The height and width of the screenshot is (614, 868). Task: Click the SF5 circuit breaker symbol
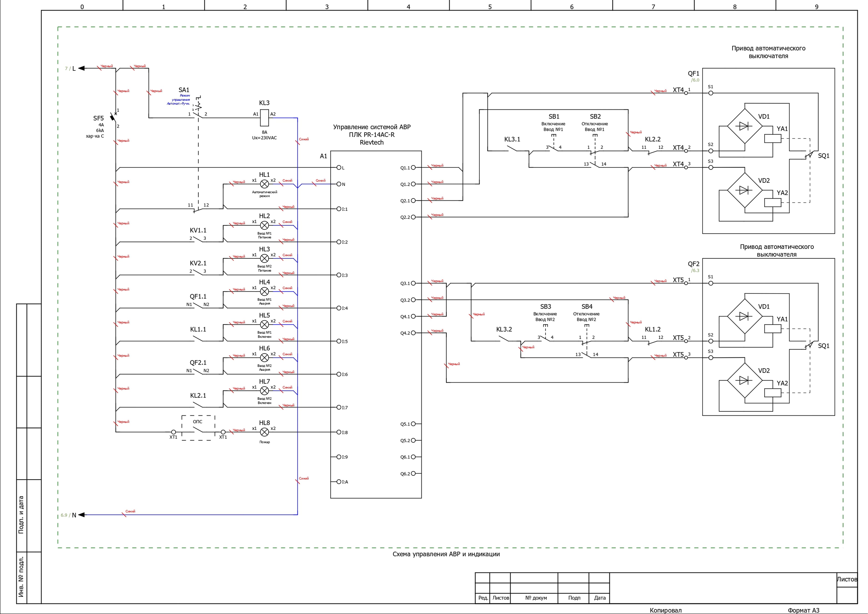[x=113, y=117]
